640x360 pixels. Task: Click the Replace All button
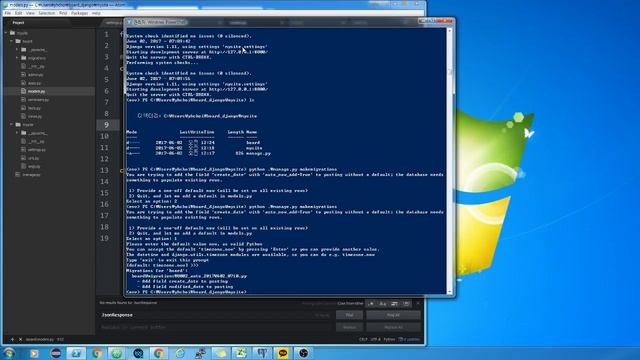pyautogui.click(x=393, y=327)
